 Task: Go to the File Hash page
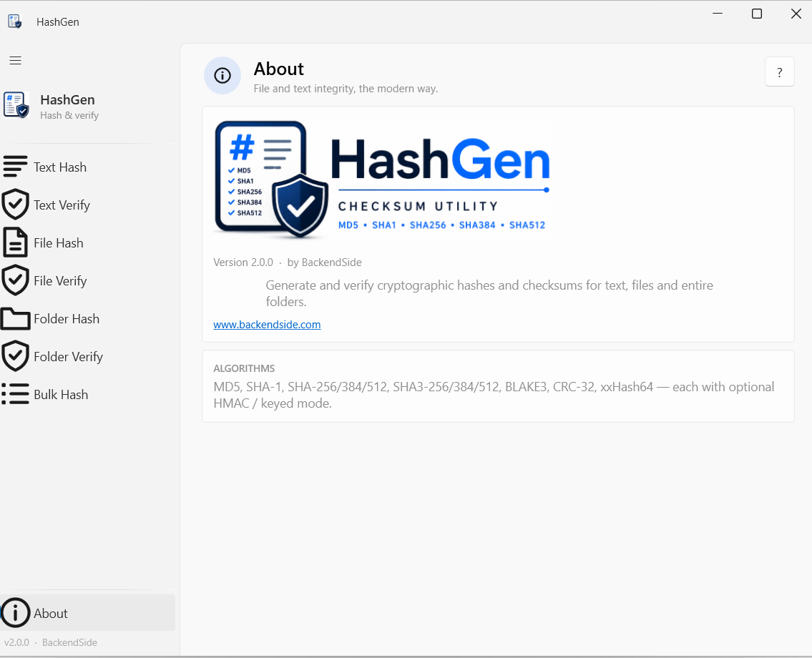(x=87, y=242)
